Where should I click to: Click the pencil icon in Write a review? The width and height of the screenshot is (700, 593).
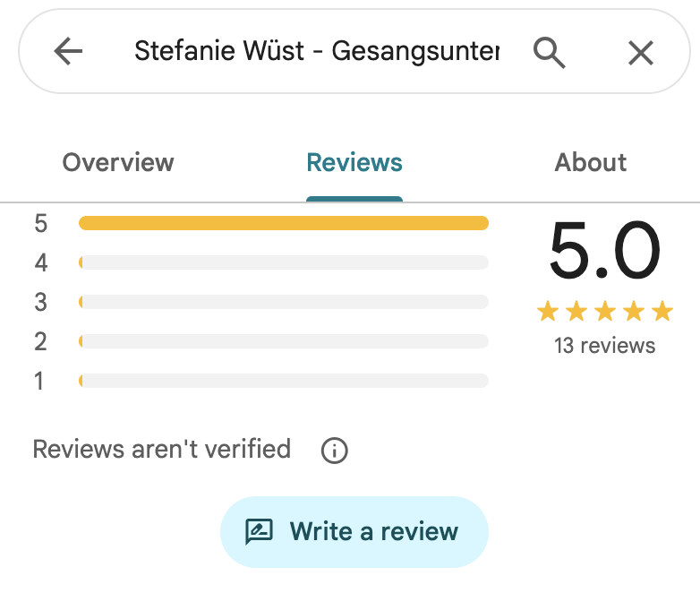tap(259, 531)
